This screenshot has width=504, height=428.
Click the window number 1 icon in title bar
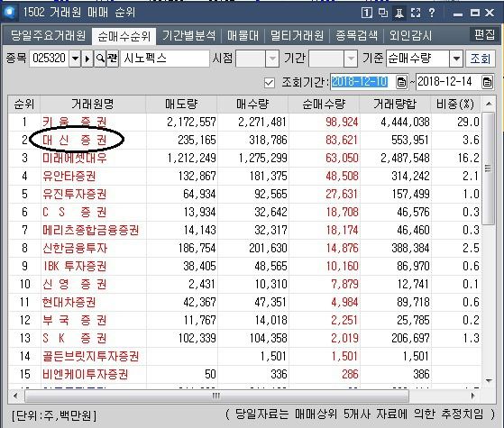(367, 13)
